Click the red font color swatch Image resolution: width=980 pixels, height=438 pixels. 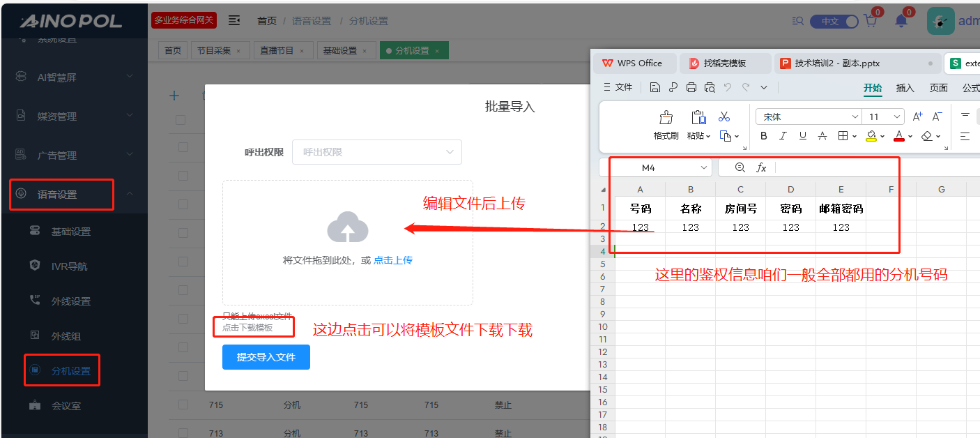[898, 136]
